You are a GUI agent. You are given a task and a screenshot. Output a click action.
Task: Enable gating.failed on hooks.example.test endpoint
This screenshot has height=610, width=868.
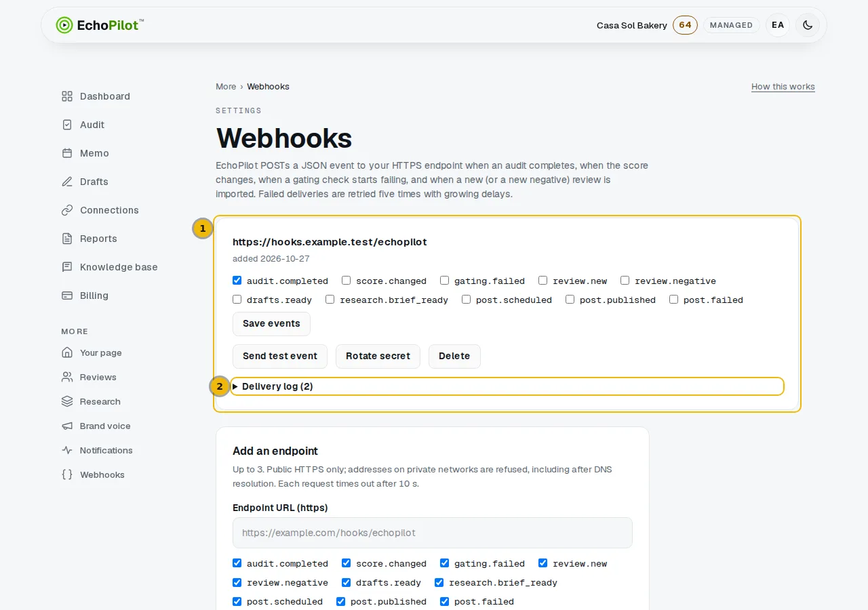pyautogui.click(x=445, y=281)
